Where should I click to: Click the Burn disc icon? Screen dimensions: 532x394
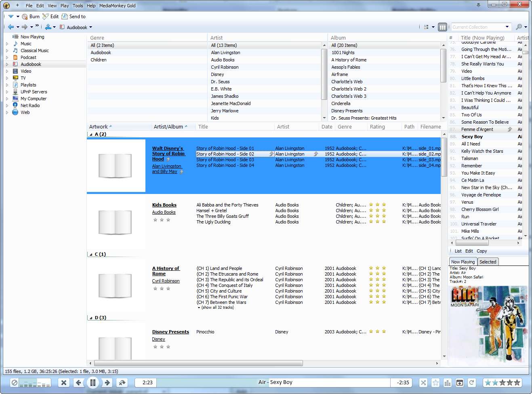(x=25, y=17)
